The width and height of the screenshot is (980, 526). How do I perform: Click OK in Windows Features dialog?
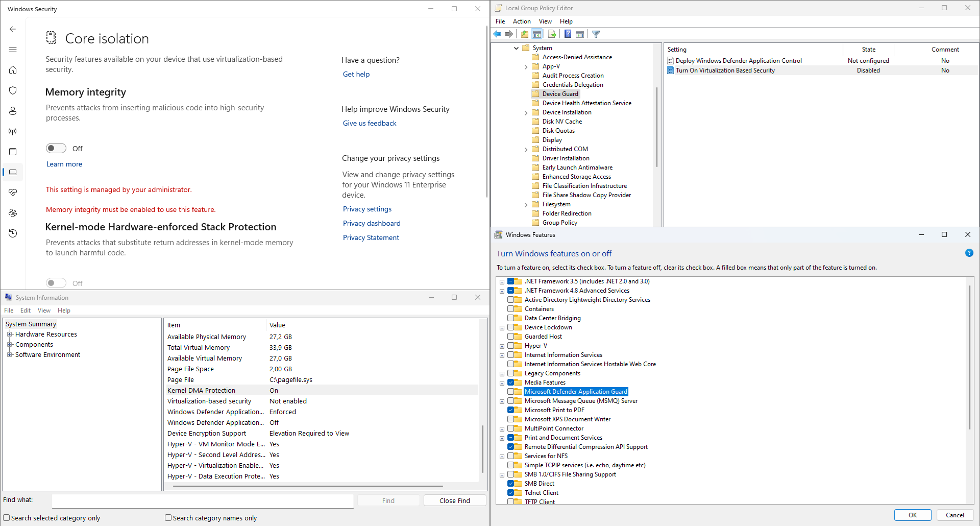pos(913,515)
